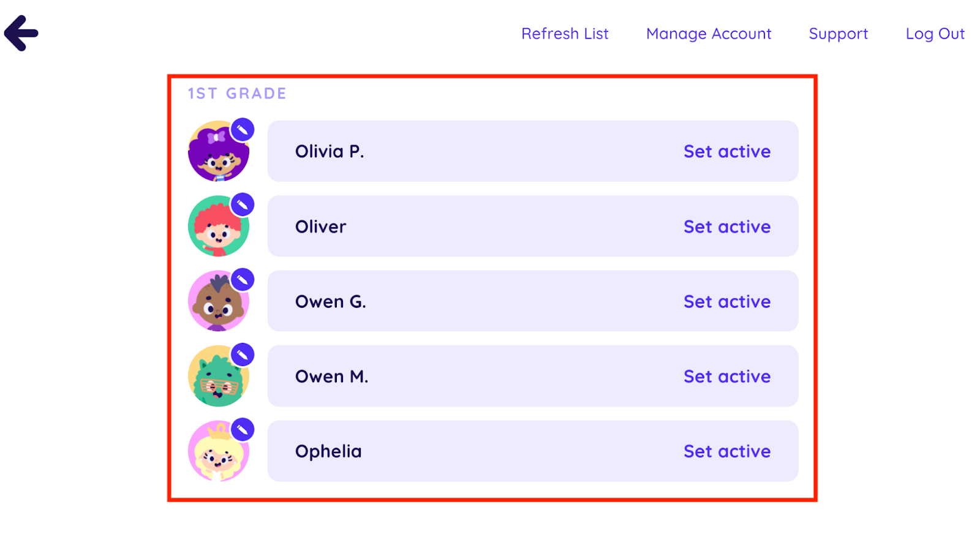Set Owen M. as active
980x548 pixels.
click(726, 377)
